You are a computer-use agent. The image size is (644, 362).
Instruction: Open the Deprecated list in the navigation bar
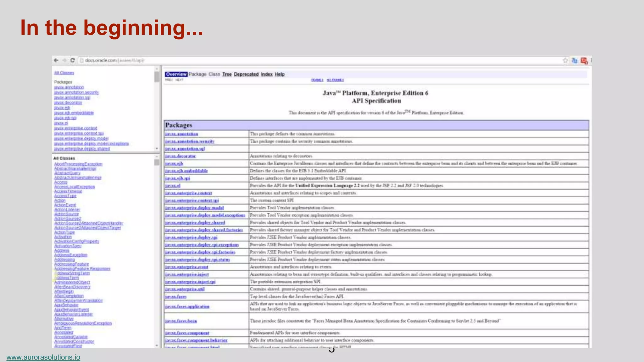coord(246,74)
